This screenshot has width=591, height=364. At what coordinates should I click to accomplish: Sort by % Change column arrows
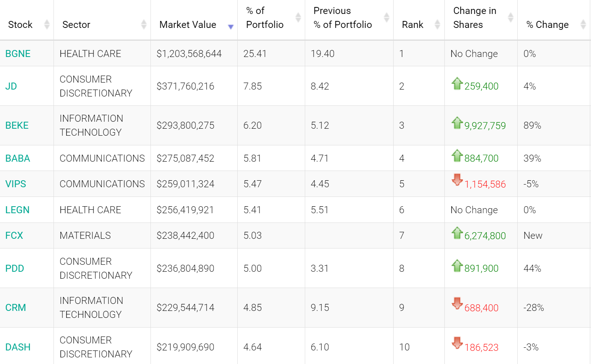click(583, 24)
